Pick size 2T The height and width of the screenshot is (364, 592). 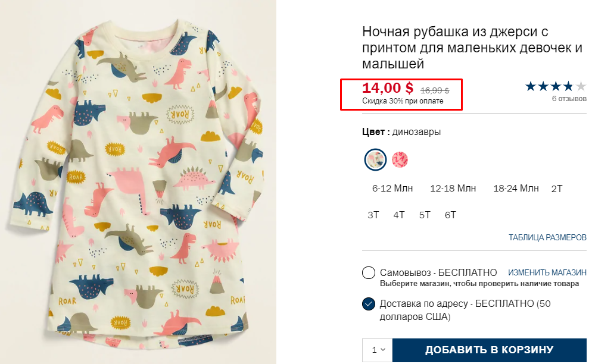click(x=557, y=189)
